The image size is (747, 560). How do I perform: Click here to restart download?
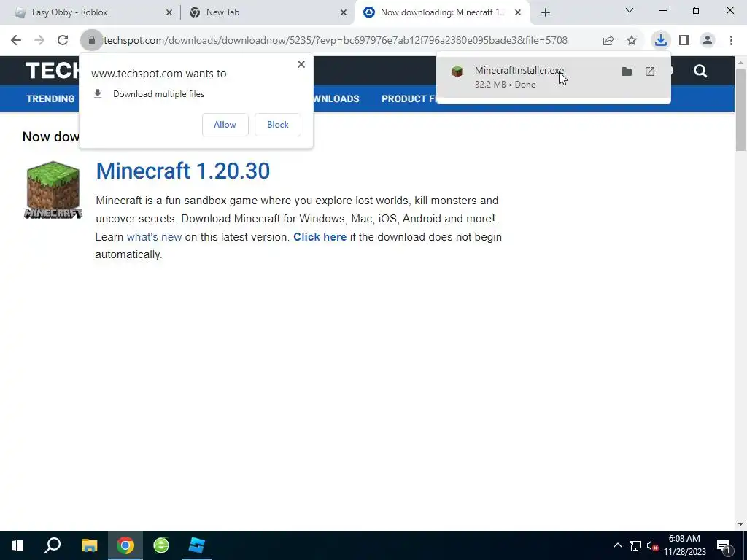pyautogui.click(x=320, y=237)
